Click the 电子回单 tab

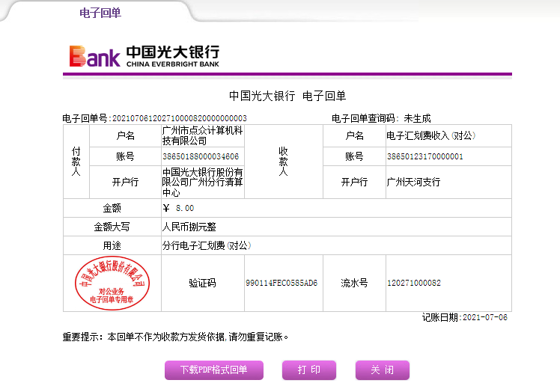coord(100,13)
